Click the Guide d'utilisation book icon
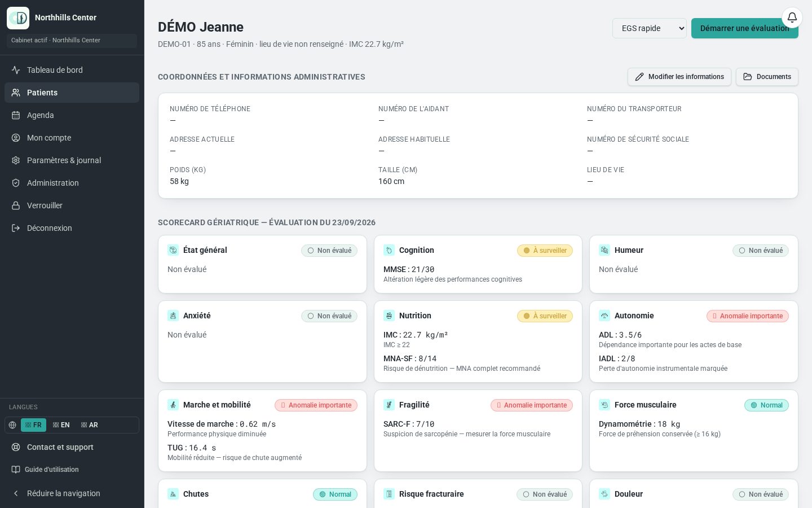 (16, 470)
